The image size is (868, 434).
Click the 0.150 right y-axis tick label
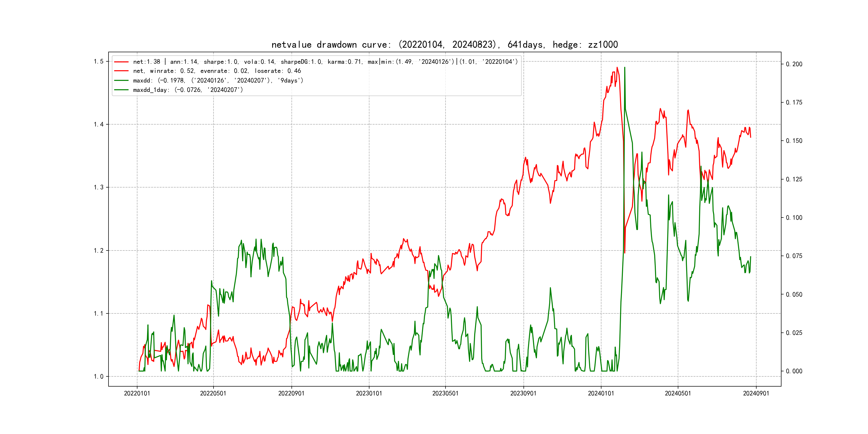pyautogui.click(x=794, y=141)
